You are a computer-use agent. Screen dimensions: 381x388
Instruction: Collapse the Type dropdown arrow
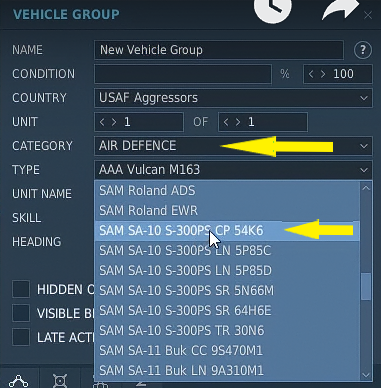coord(364,170)
